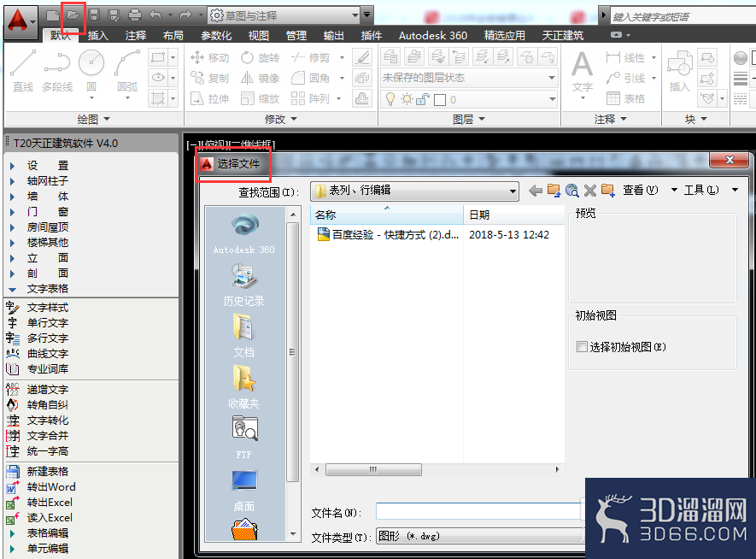The width and height of the screenshot is (756, 559).
Task: Open 历史记录 in dialog places sidebar
Action: (x=244, y=285)
